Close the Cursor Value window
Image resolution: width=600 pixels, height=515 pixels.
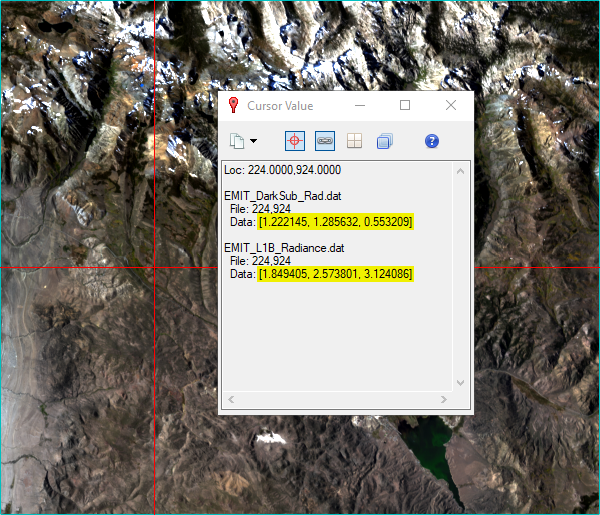[x=451, y=105]
